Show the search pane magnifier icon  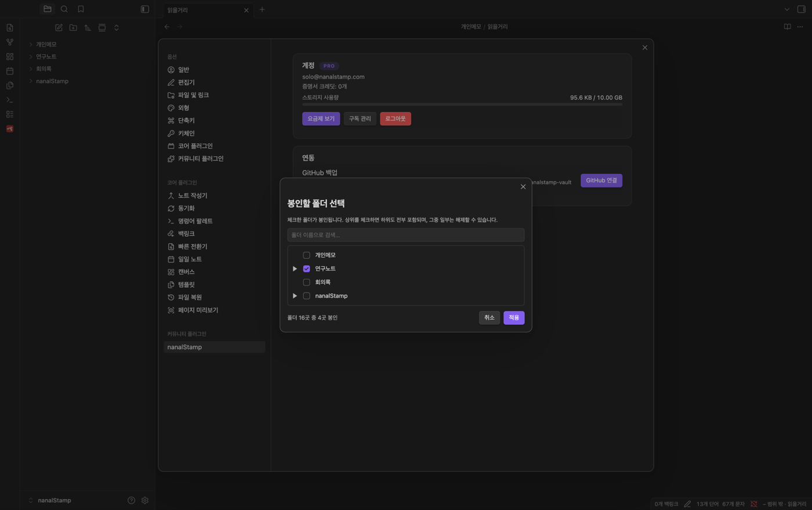point(64,9)
